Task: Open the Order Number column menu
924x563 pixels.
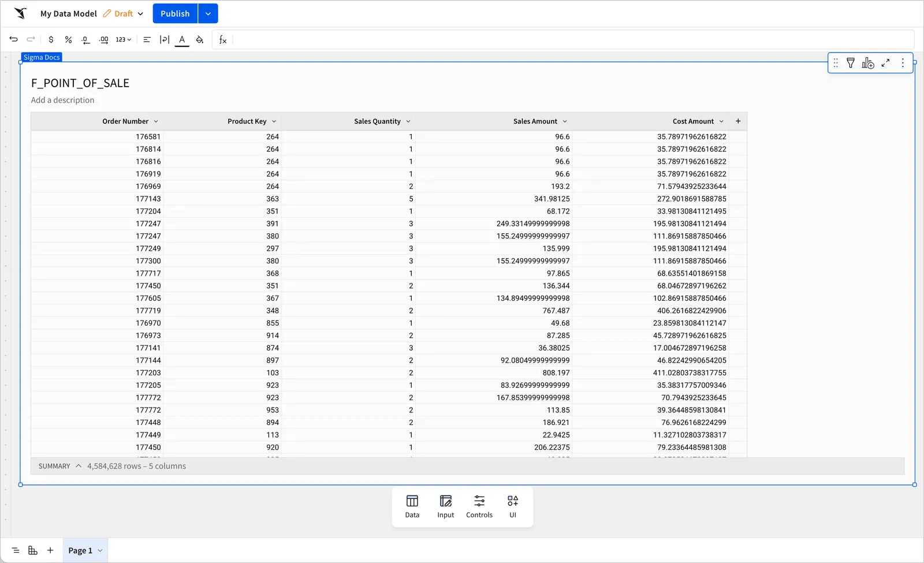Action: pos(156,121)
